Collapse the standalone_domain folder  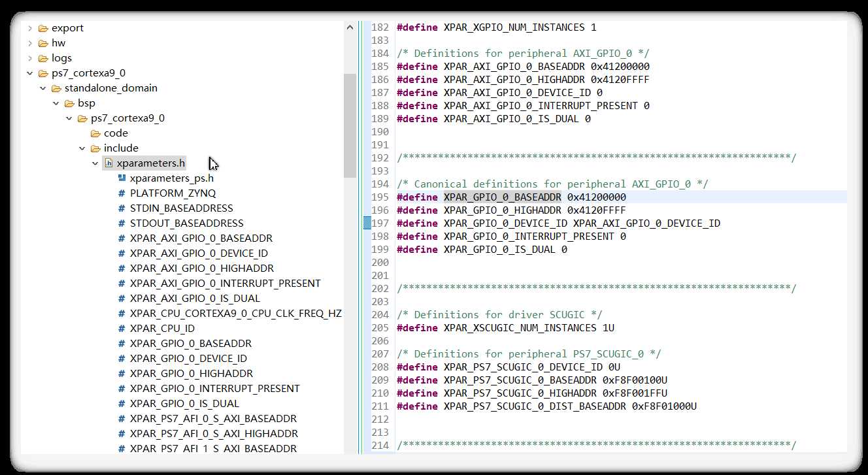tap(43, 88)
